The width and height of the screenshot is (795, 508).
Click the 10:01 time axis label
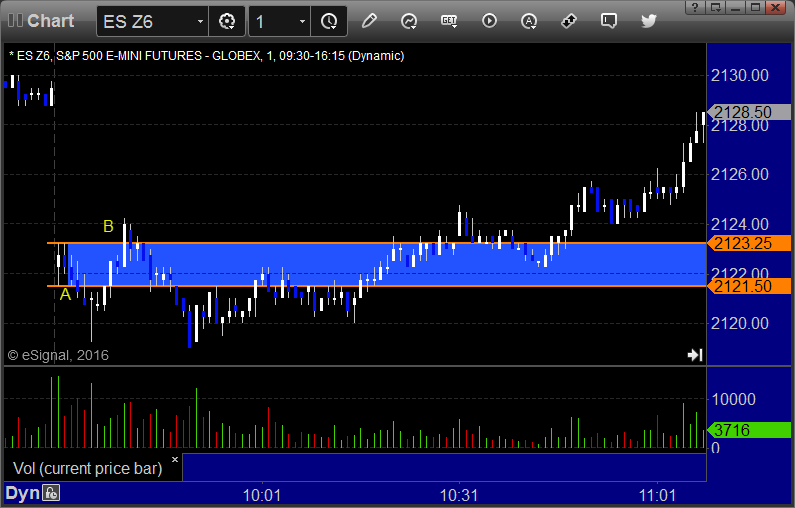coord(262,495)
